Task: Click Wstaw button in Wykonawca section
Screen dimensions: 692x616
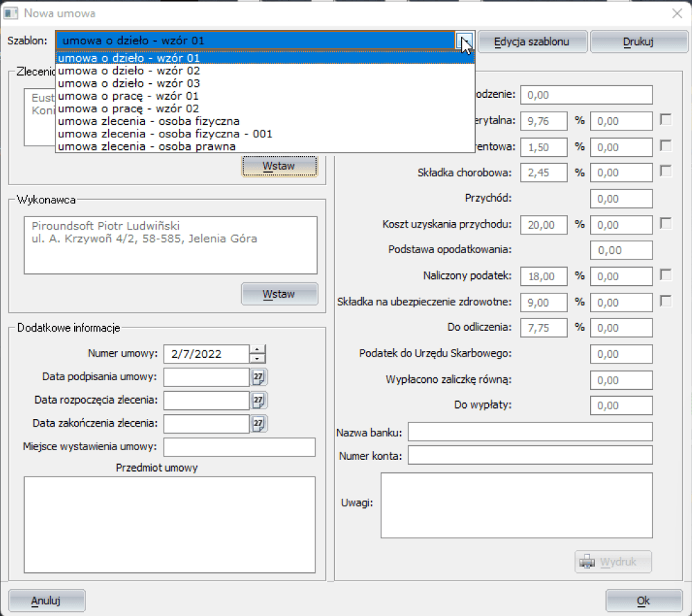Action: pyautogui.click(x=279, y=294)
